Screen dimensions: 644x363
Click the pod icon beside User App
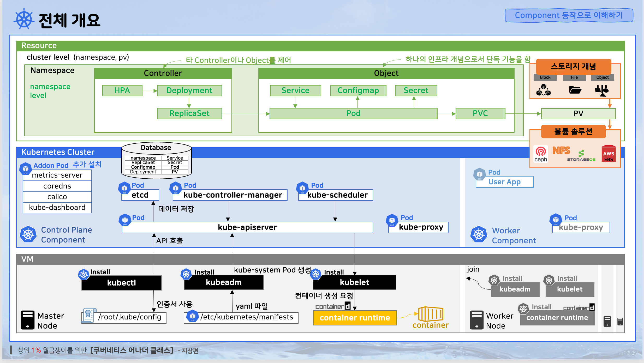coord(480,174)
